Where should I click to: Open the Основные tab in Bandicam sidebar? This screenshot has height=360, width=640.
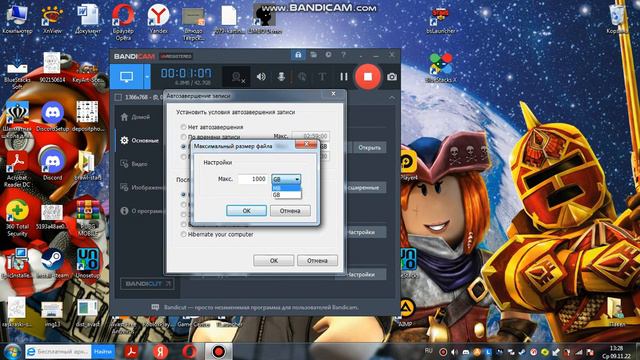click(x=139, y=140)
